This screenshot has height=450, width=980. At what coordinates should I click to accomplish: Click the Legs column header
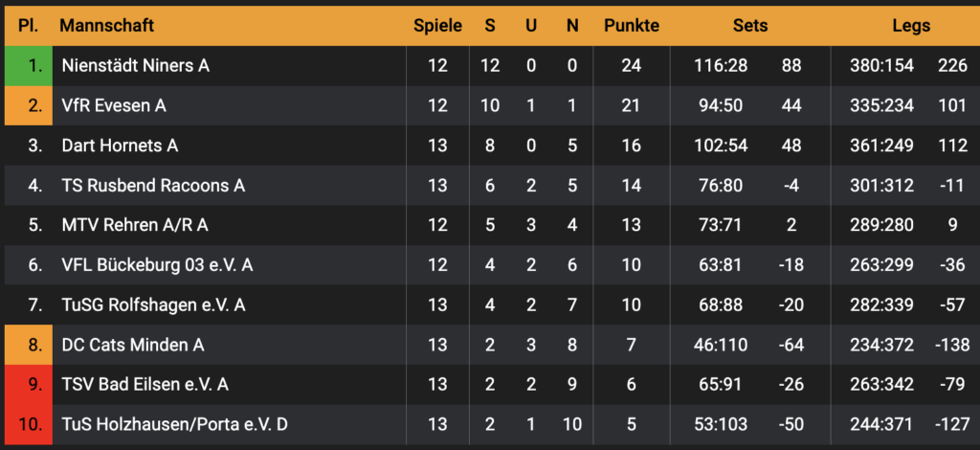coord(910,26)
